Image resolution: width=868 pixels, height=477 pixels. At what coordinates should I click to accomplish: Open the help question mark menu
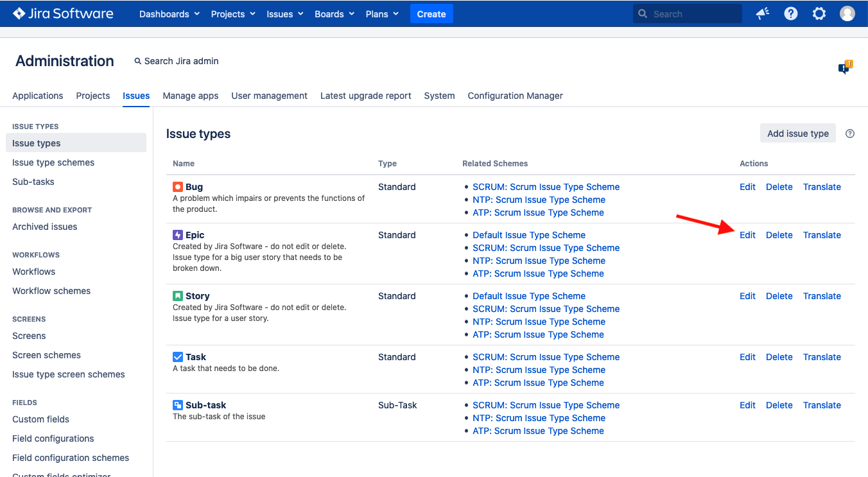click(x=791, y=13)
